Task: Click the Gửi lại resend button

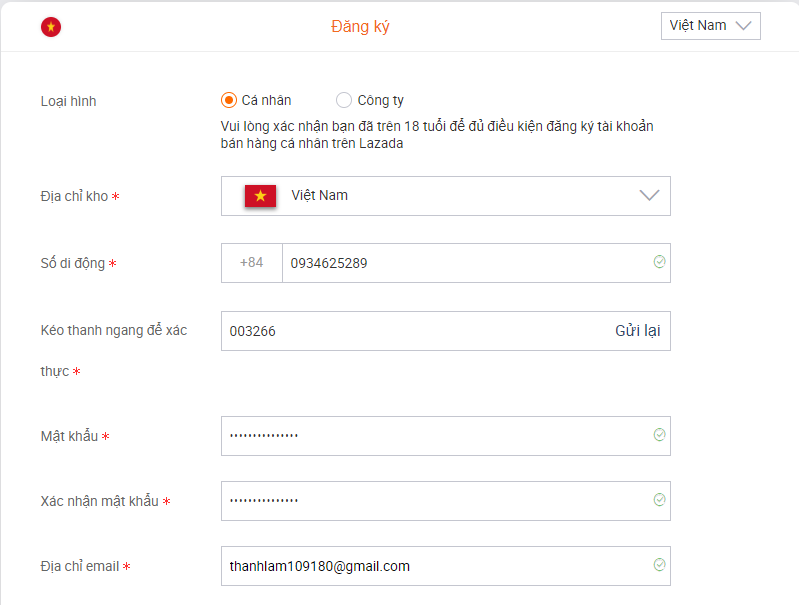Action: point(637,331)
